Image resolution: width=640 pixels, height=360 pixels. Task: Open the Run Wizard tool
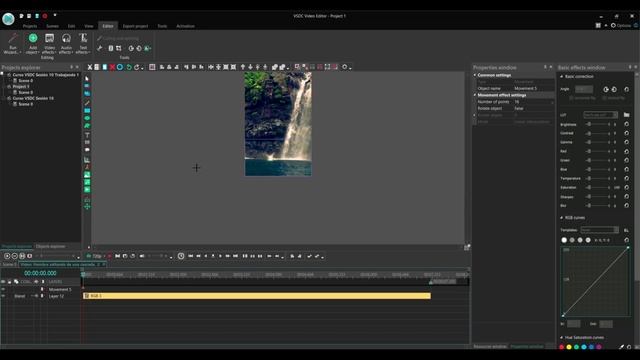13,43
